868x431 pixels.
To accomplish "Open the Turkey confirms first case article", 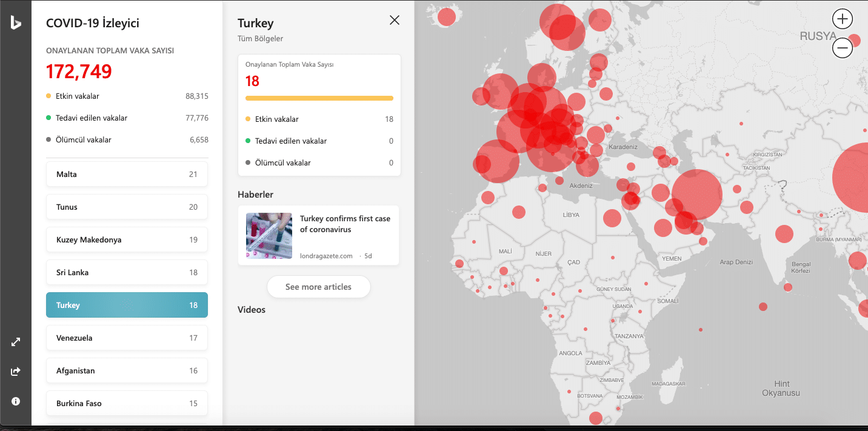I will 345,224.
